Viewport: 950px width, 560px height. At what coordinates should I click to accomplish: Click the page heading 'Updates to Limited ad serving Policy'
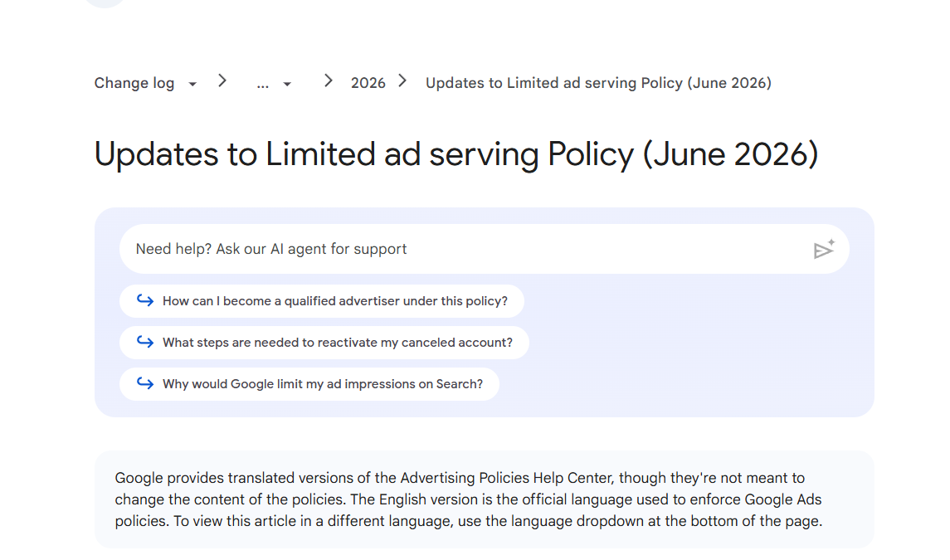(456, 154)
